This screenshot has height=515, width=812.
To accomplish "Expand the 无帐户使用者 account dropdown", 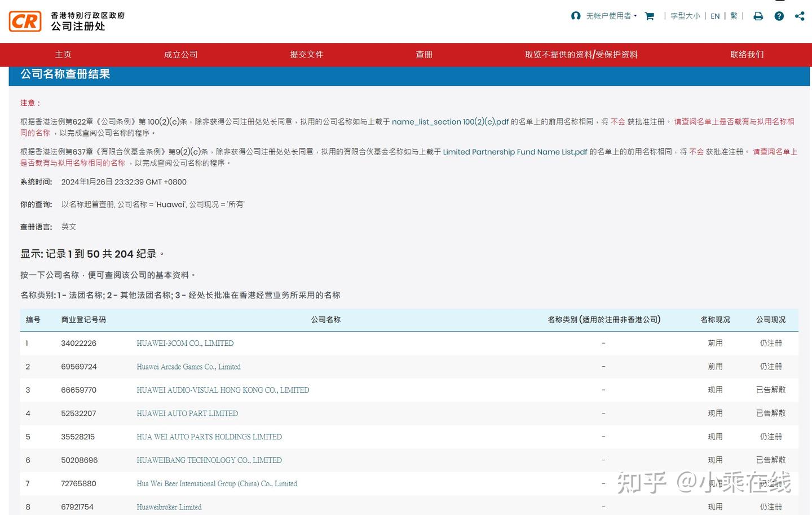I will pyautogui.click(x=610, y=16).
